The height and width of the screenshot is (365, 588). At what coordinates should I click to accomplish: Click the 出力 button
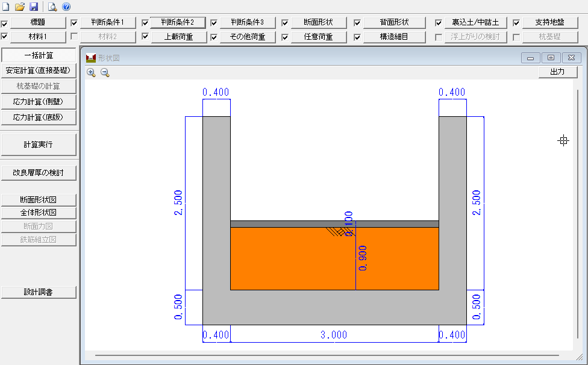pyautogui.click(x=557, y=72)
